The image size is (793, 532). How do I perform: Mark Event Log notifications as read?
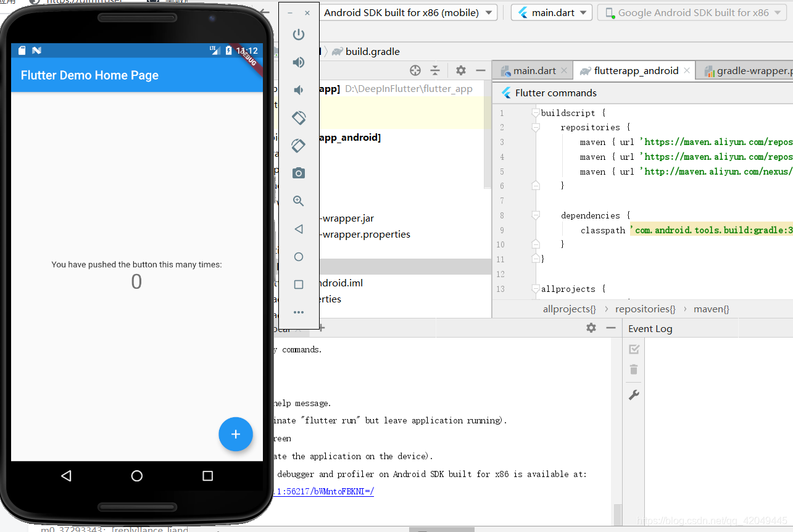(634, 349)
